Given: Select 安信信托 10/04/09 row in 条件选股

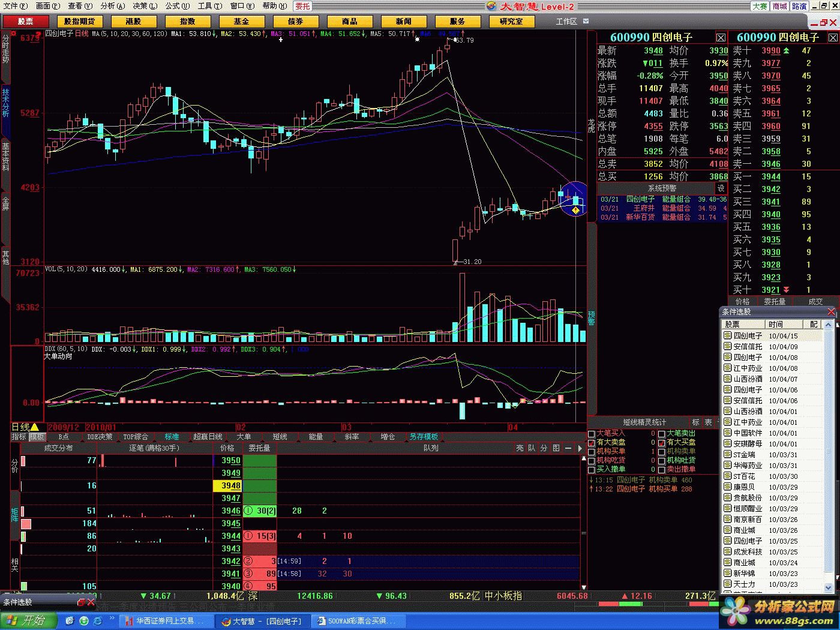Looking at the screenshot, I should pos(772,347).
